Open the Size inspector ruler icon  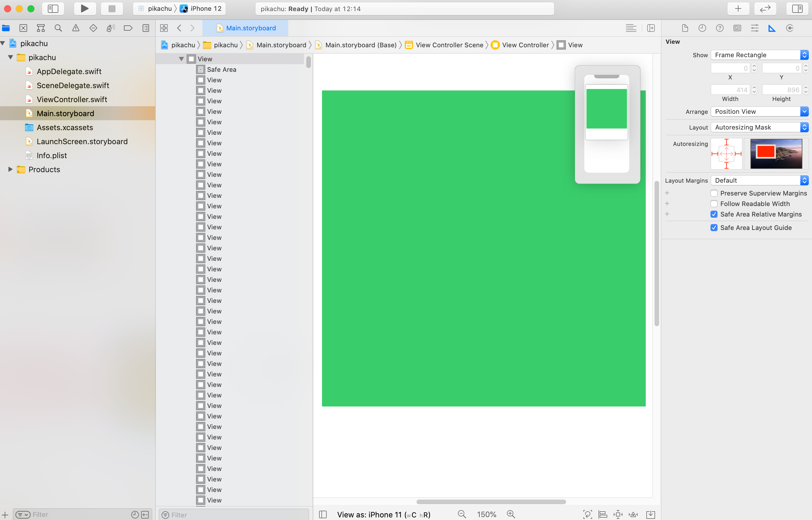pos(772,28)
